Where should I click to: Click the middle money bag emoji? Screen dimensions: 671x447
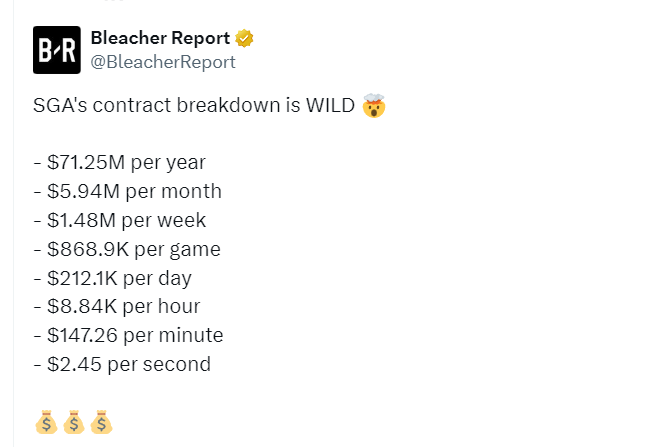point(74,422)
